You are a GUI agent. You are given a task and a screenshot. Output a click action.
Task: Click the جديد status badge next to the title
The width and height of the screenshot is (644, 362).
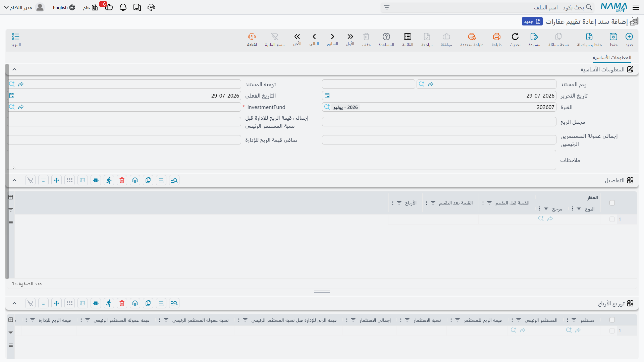pyautogui.click(x=532, y=21)
